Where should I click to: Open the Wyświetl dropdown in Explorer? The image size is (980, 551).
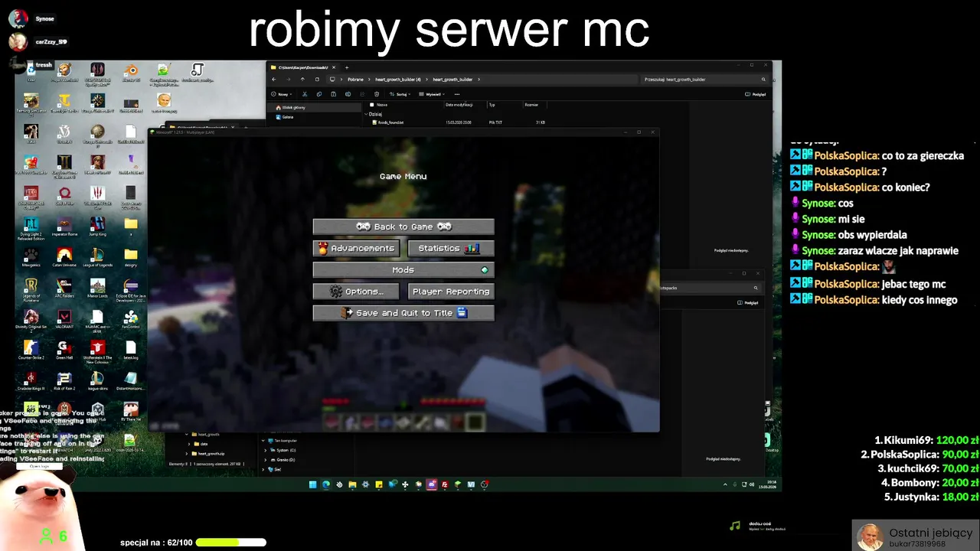[x=432, y=94]
